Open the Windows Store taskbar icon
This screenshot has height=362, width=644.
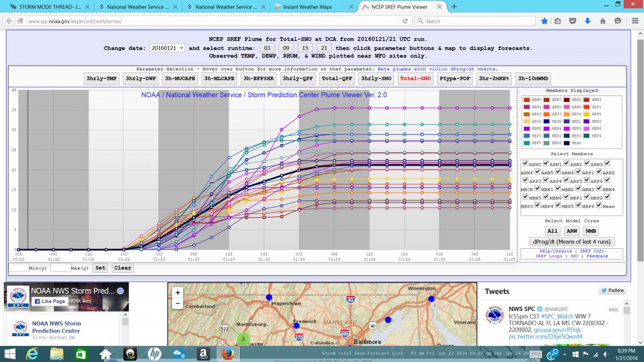pos(81,353)
